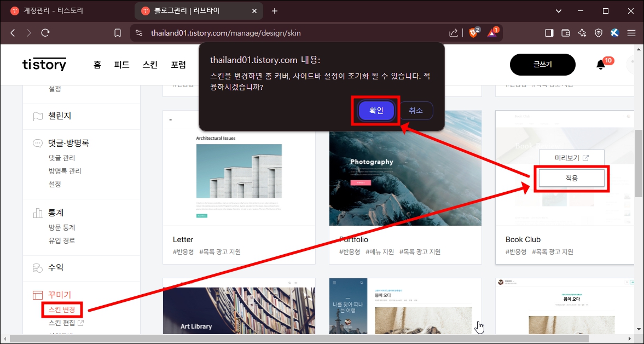This screenshot has width=644, height=344.
Task: Open the Brave Shields icon showing 2 blocked
Action: 474,32
